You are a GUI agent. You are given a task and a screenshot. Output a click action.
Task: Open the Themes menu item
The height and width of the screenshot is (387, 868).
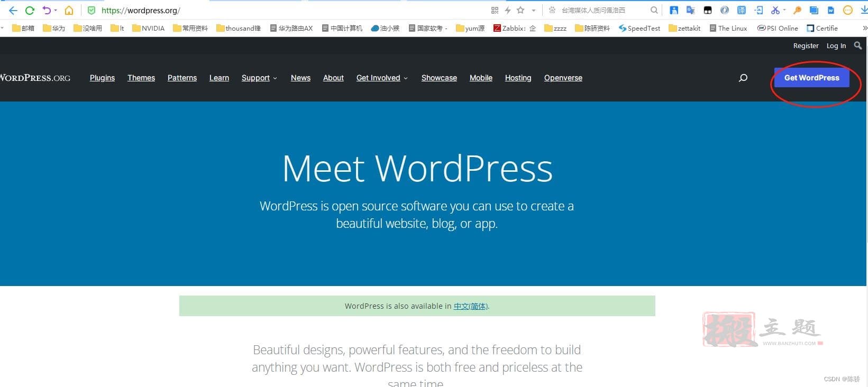pos(141,78)
